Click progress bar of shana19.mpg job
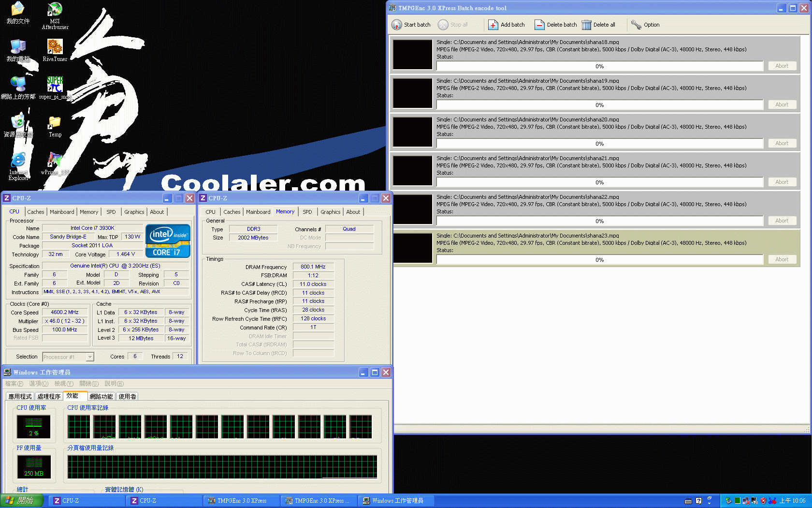Image resolution: width=812 pixels, height=508 pixels. (600, 105)
